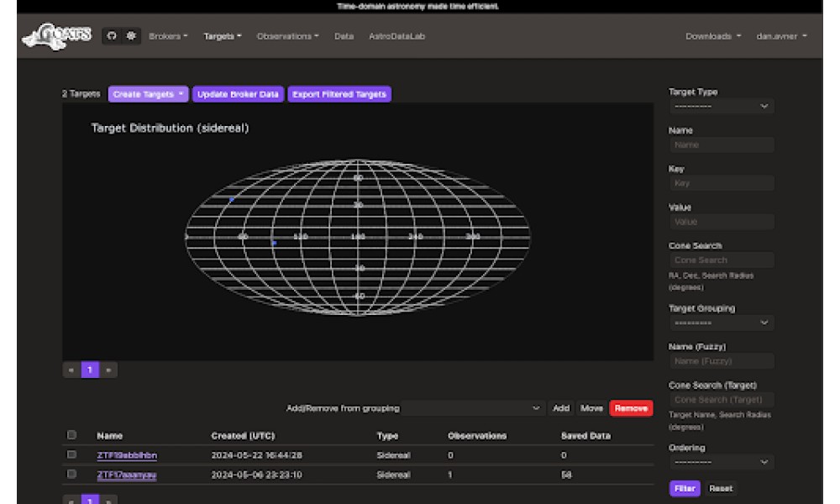
Task: Toggle the theme sun icon
Action: (131, 36)
